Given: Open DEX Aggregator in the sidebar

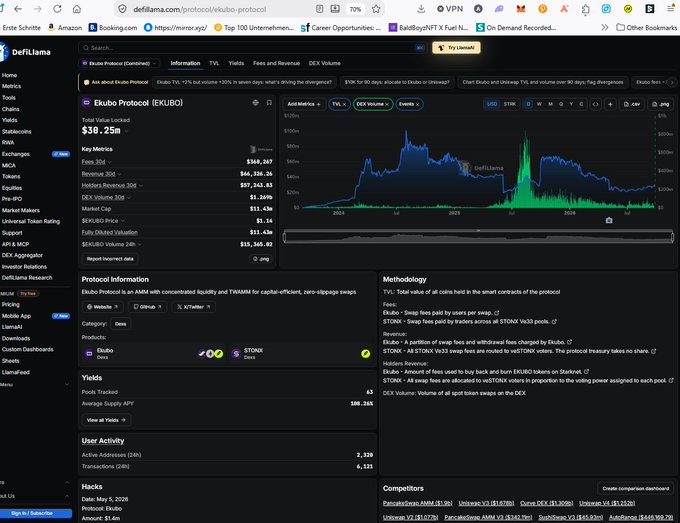Looking at the screenshot, I should (22, 255).
